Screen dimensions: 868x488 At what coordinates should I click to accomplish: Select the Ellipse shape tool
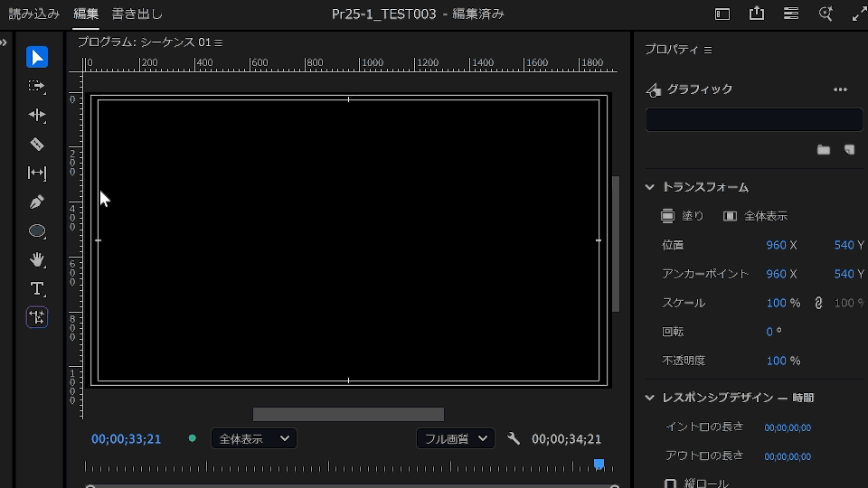(x=37, y=230)
